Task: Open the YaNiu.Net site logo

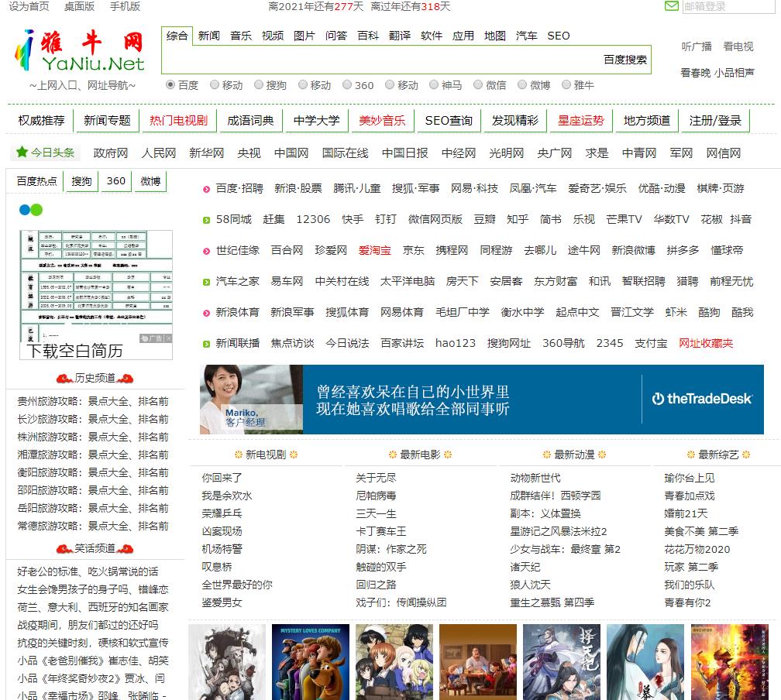Action: click(x=80, y=52)
